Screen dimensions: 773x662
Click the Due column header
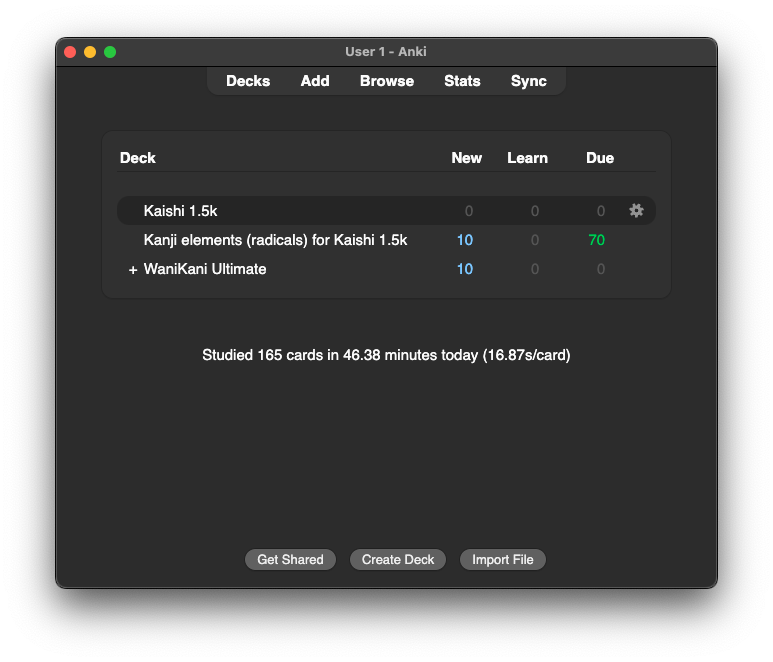600,158
